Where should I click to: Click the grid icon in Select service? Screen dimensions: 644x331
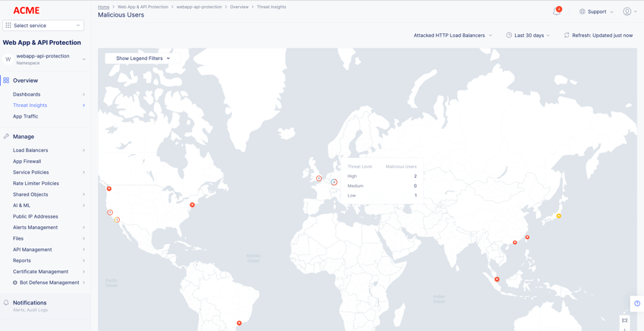(x=8, y=26)
